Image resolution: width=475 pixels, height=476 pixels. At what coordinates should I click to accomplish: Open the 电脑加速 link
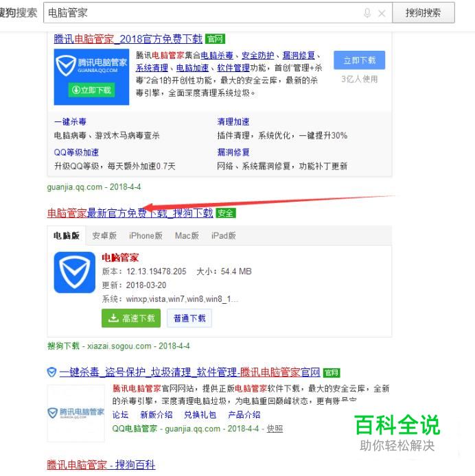pyautogui.click(x=193, y=68)
